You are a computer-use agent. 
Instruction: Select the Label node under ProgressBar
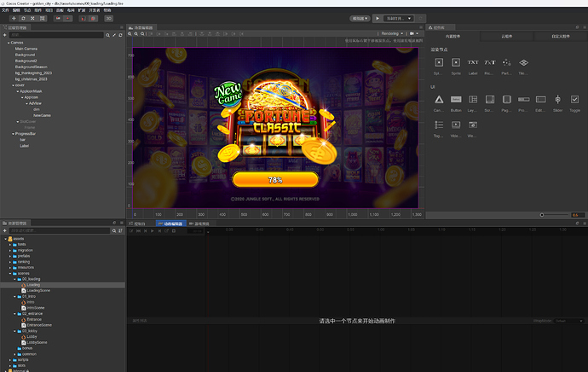pos(25,146)
